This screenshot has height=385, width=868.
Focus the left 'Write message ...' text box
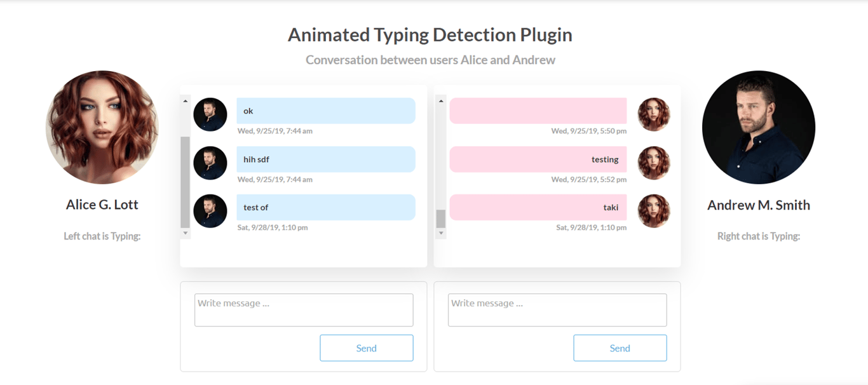pyautogui.click(x=304, y=310)
